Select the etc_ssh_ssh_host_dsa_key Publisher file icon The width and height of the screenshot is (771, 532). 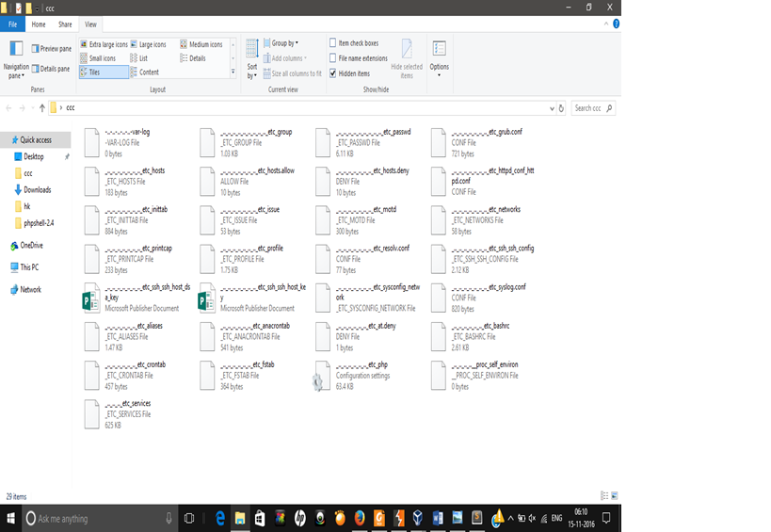tap(91, 298)
